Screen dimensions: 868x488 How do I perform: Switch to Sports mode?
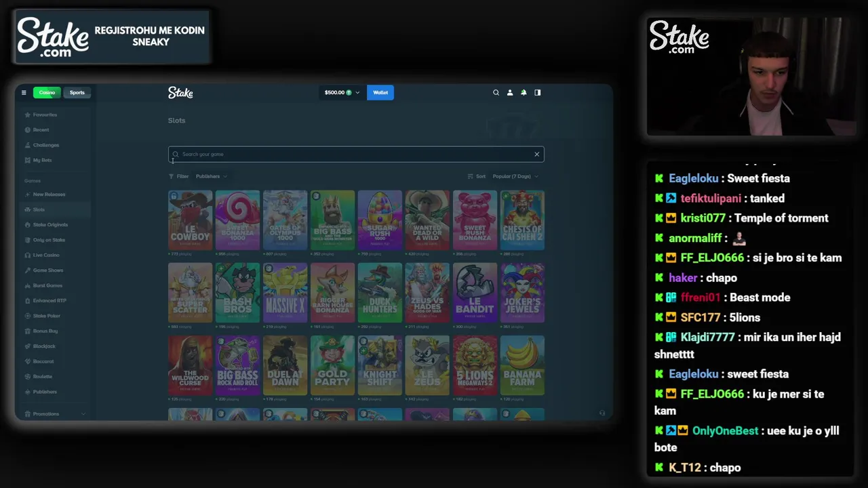point(77,93)
